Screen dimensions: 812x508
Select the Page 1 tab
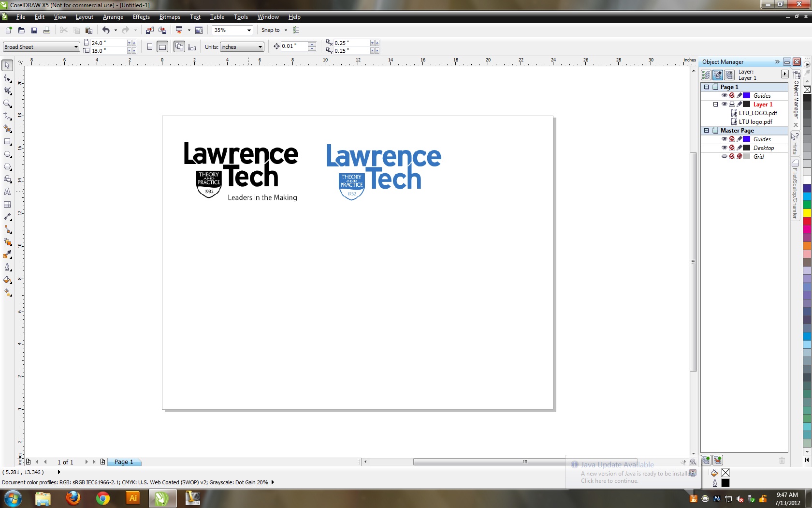124,462
